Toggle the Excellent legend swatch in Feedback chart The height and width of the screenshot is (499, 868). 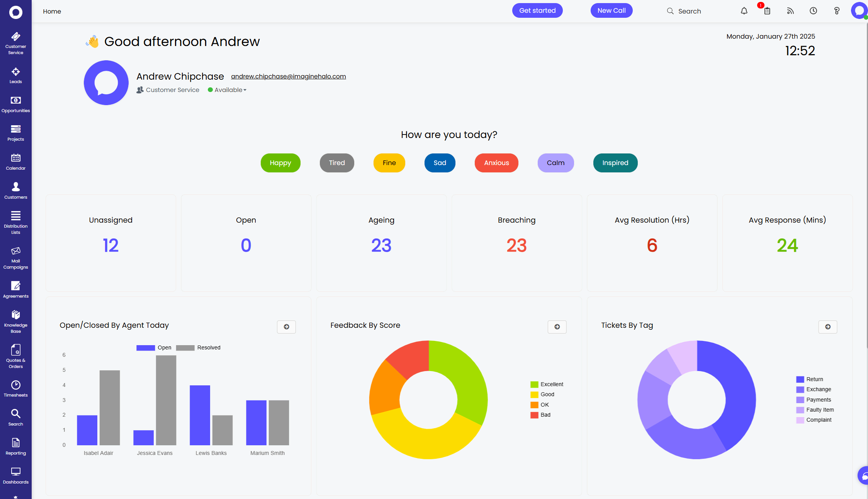tap(534, 384)
